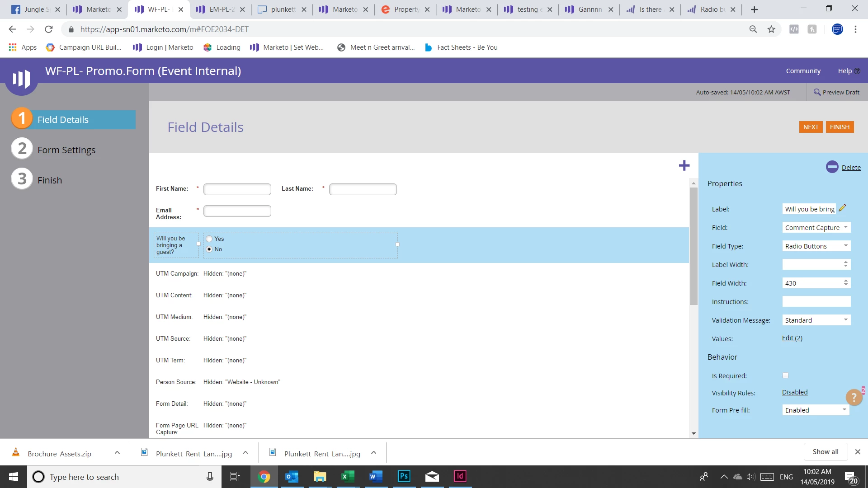Click the Preview Draft magnifier icon

tap(817, 92)
